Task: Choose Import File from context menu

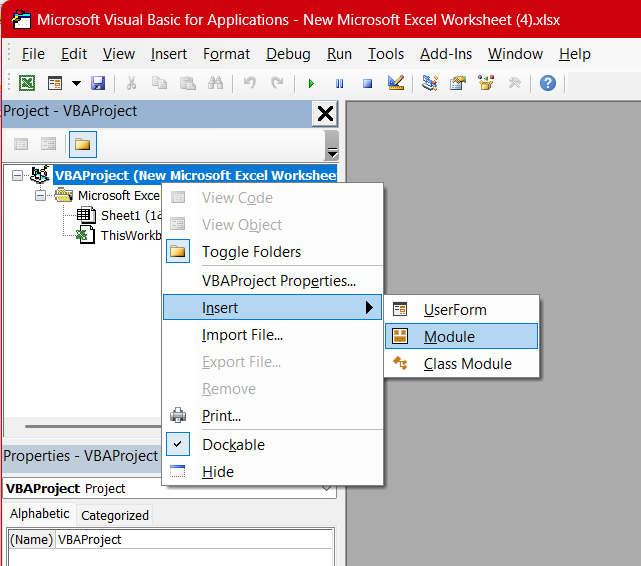Action: pyautogui.click(x=273, y=335)
